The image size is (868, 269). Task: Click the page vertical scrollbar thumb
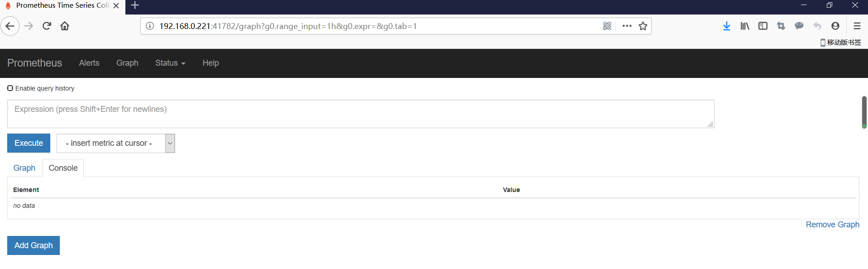pyautogui.click(x=864, y=112)
